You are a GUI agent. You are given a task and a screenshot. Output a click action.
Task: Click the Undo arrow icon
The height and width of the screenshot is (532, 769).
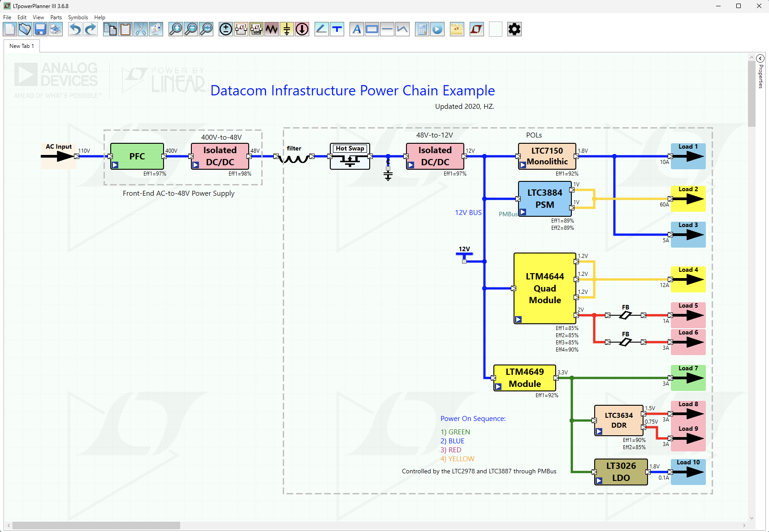tap(75, 30)
